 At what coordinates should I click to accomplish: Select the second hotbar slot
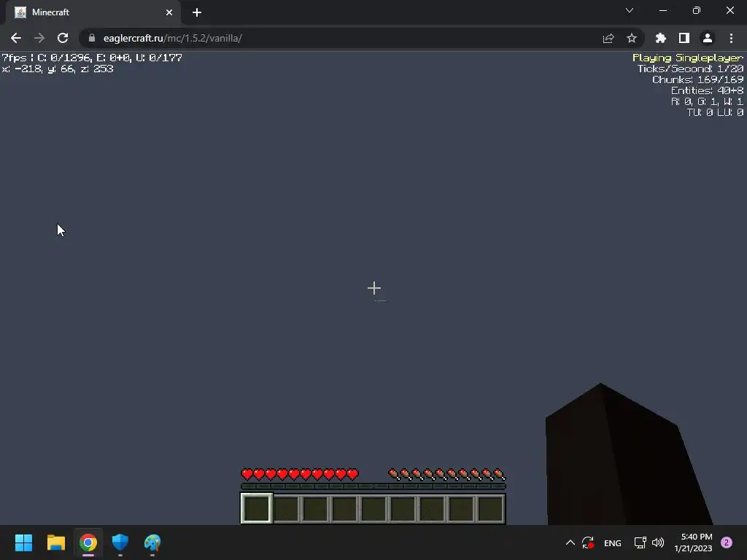pyautogui.click(x=286, y=508)
